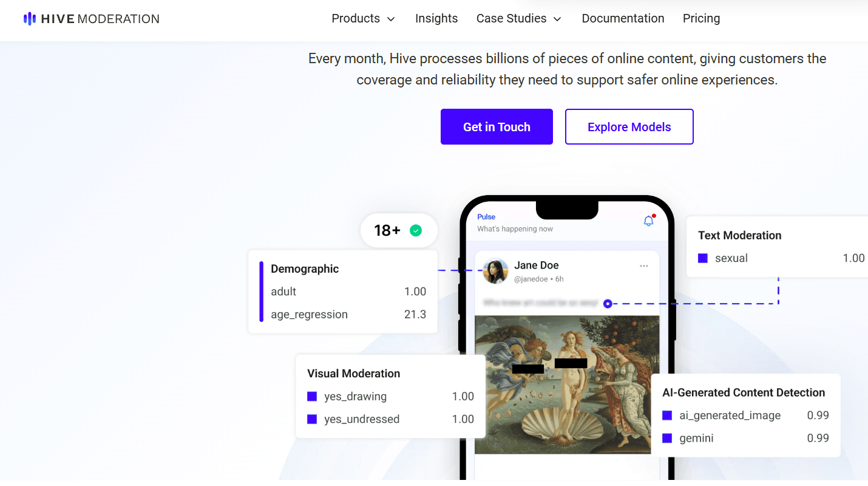Click the Get in Touch button
Viewport: 868px width, 486px height.
tap(497, 126)
